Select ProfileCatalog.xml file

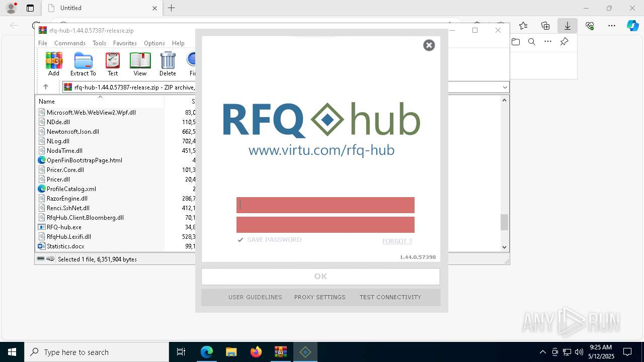[x=71, y=189]
